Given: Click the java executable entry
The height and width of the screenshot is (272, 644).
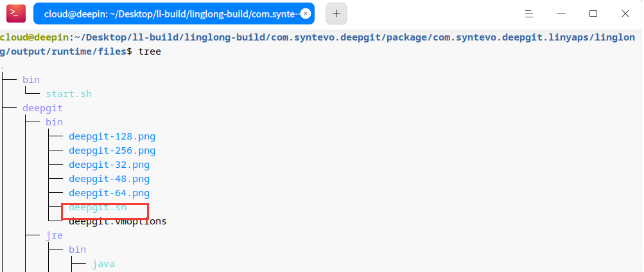Looking at the screenshot, I should (x=103, y=264).
